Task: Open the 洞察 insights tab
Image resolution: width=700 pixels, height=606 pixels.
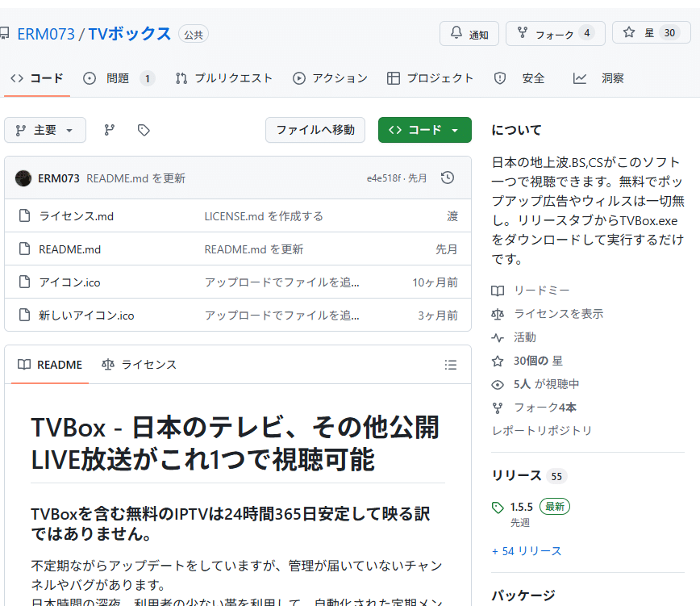Action: tap(598, 78)
